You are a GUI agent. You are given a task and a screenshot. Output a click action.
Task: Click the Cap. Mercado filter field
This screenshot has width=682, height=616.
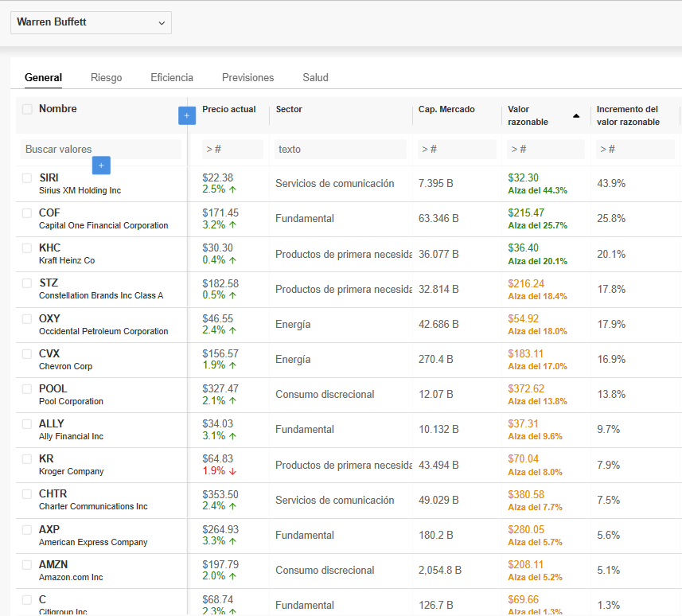[x=457, y=149]
